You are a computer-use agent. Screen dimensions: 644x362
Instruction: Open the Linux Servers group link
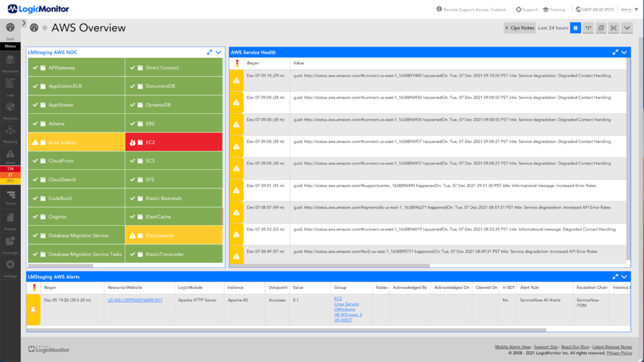347,304
